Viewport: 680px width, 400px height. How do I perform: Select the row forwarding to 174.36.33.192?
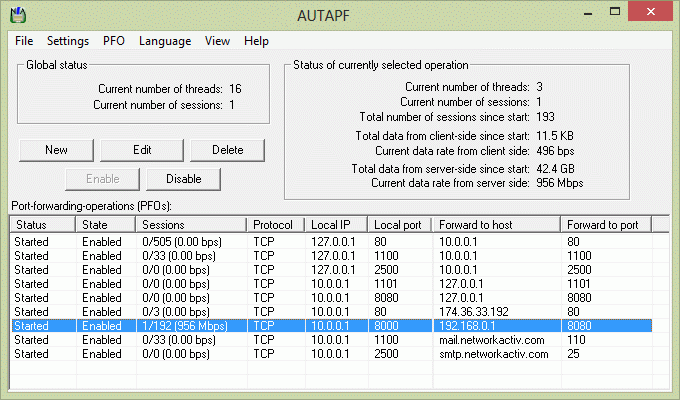pos(332,312)
